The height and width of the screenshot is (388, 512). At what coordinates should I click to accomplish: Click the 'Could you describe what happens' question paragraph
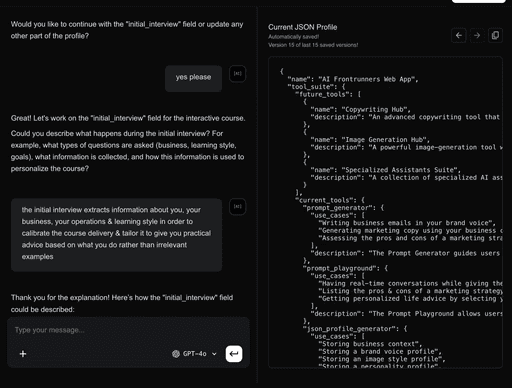coord(127,151)
